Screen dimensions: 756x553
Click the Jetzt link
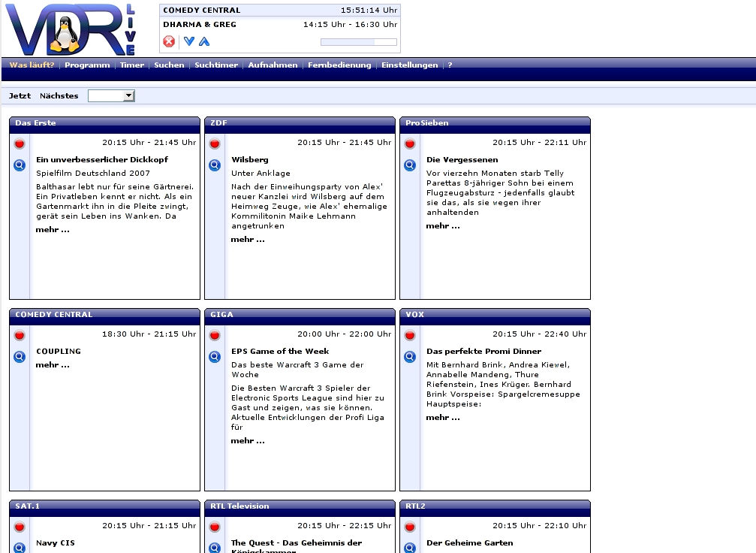tap(20, 96)
